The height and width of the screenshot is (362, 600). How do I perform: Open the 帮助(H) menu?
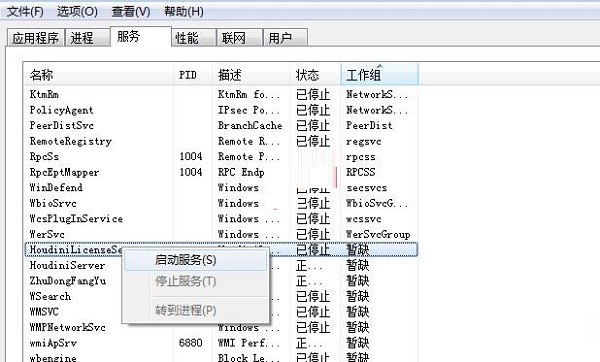184,11
